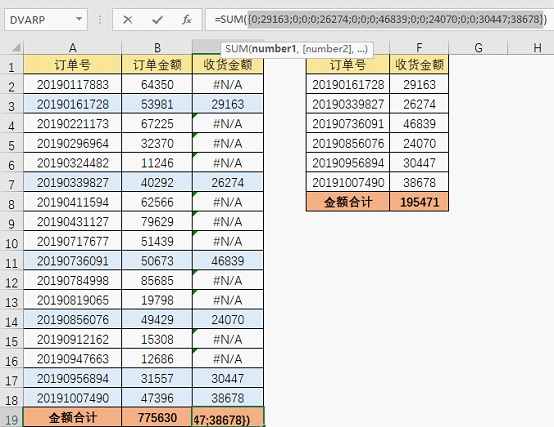The width and height of the screenshot is (554, 427).
Task: Click 收货金额 header in column C
Action: [228, 65]
